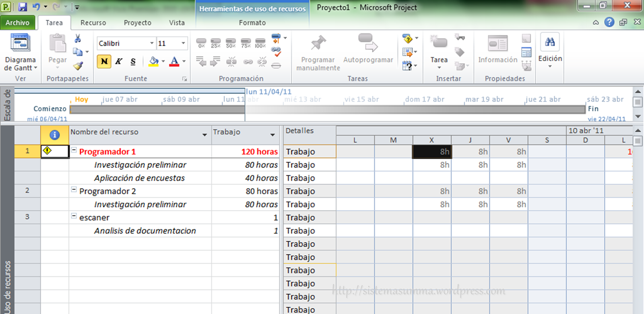Click the Autoprogramar icon
The image size is (644, 314).
(x=368, y=43)
